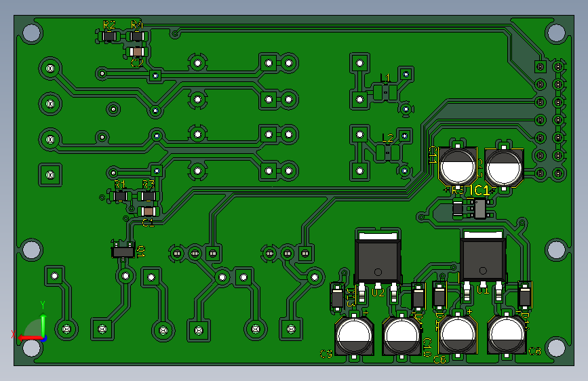Select electrolytic capacitor C6
This screenshot has height=381, width=588.
pos(458,334)
